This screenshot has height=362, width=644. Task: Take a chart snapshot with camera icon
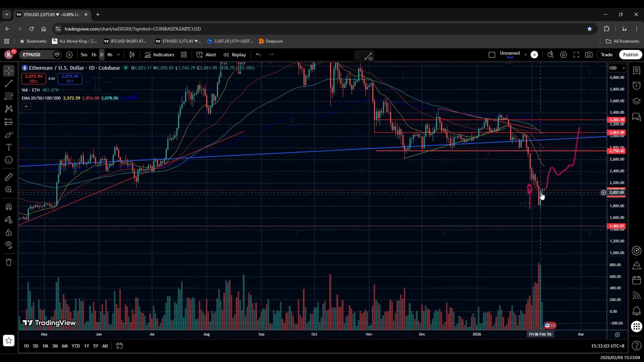(589, 55)
